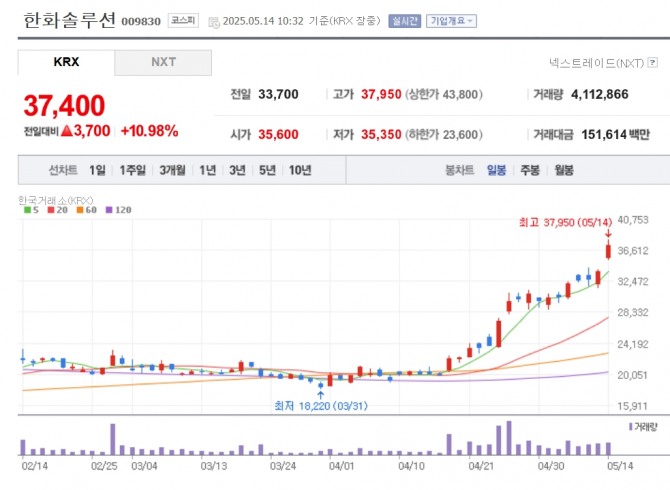Click the current price 37,400
The height and width of the screenshot is (490, 670).
tap(64, 106)
